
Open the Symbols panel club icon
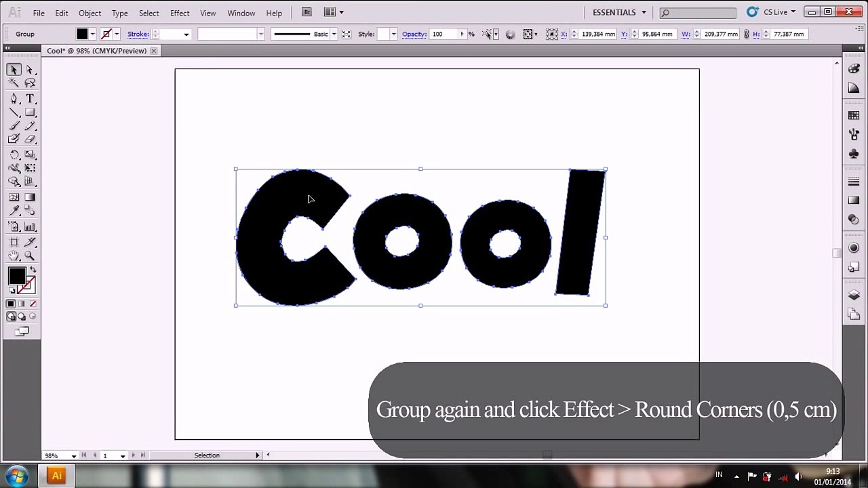[x=854, y=155]
